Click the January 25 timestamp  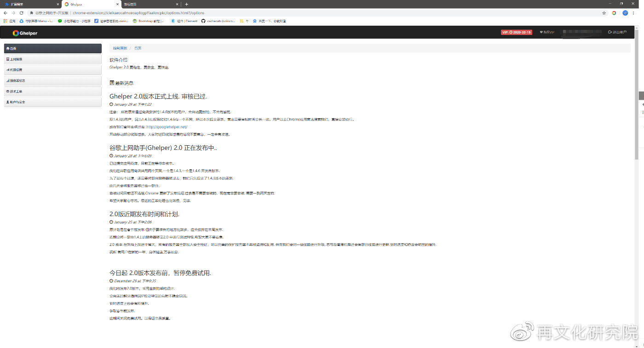[x=131, y=222]
